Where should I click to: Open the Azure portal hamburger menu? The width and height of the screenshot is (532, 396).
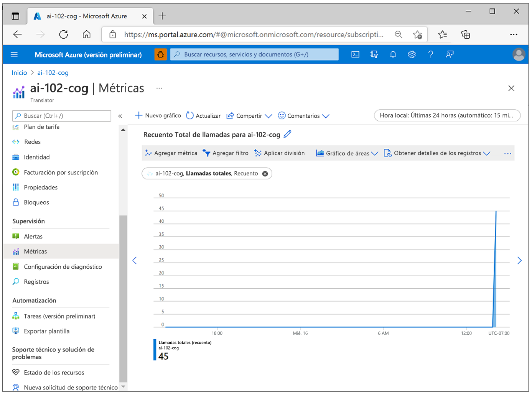[14, 54]
